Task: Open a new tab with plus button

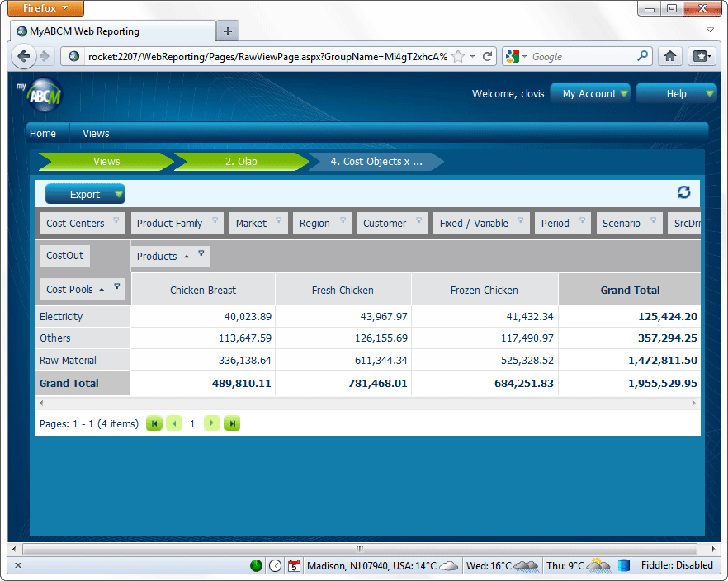Action: click(x=228, y=31)
